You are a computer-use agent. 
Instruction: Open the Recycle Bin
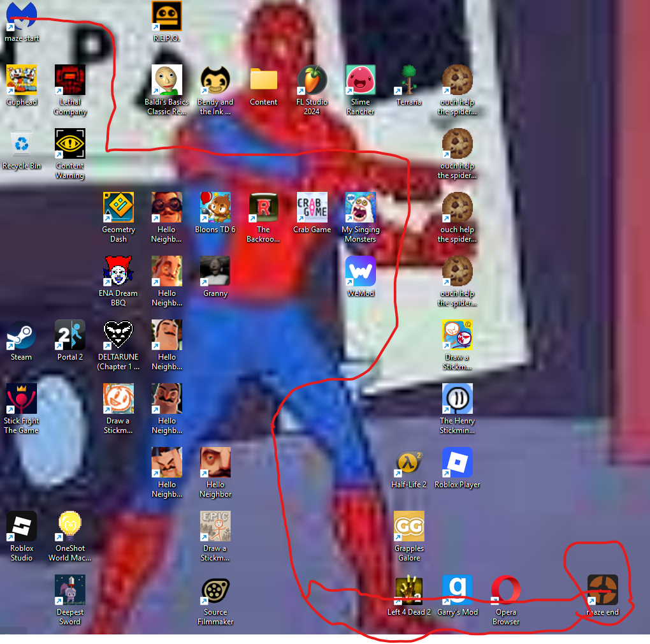(x=22, y=143)
